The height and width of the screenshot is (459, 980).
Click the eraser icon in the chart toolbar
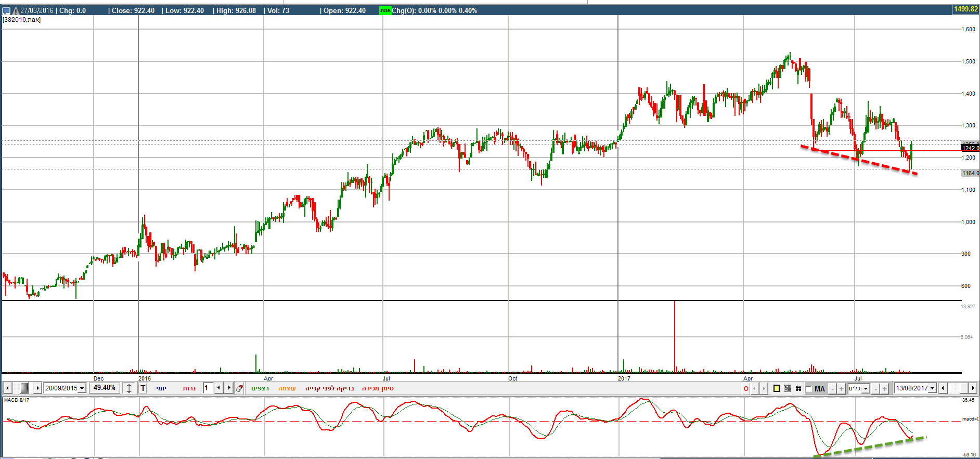pos(240,388)
